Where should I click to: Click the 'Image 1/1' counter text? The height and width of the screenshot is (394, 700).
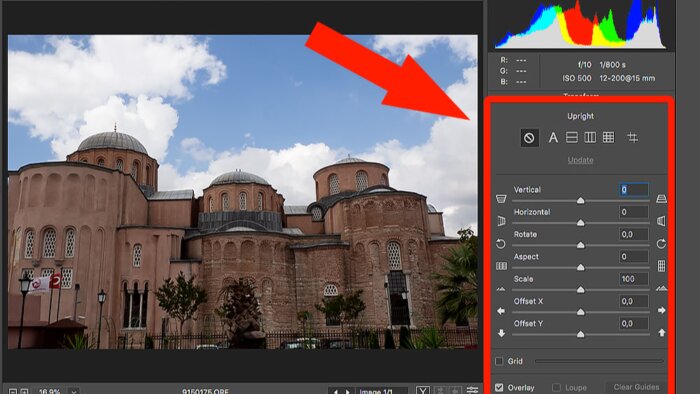[x=376, y=391]
